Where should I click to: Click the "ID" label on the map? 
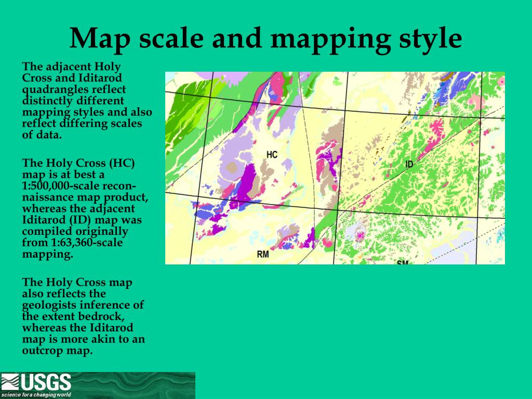point(409,165)
